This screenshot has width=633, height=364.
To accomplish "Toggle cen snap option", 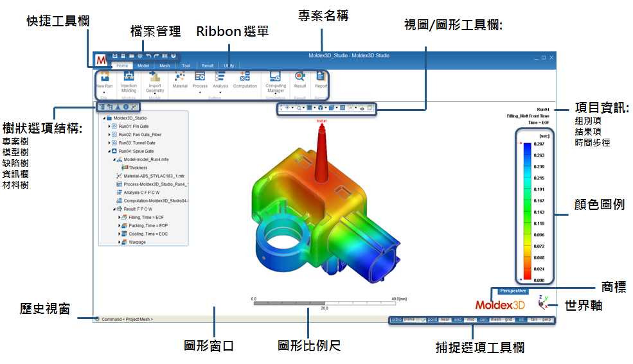I will click(x=483, y=320).
